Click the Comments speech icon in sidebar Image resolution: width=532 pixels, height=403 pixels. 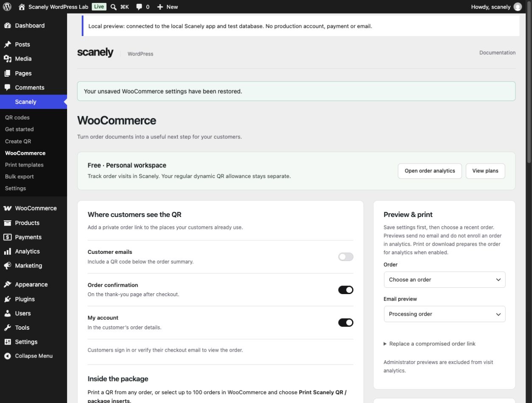tap(7, 87)
